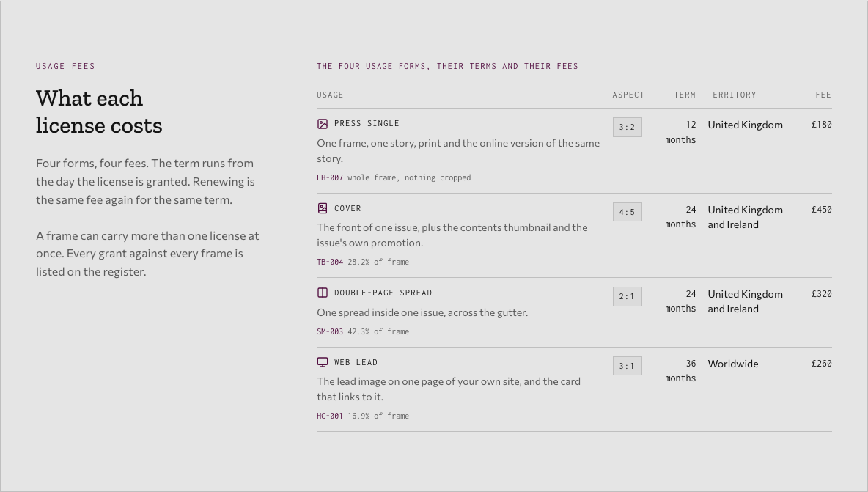
Task: Click Double-Page Spread's United Kingdom and Ireland territory
Action: click(x=745, y=301)
